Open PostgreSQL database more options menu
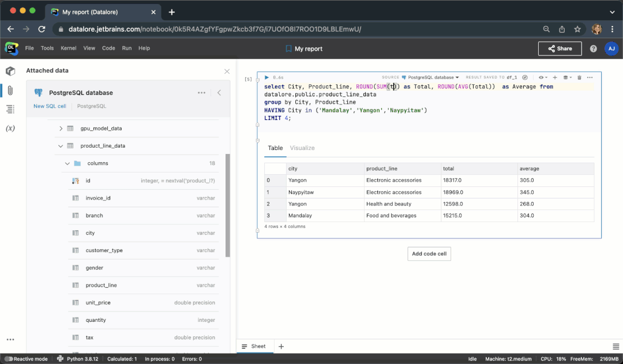Viewport: 623px width, 364px height. pyautogui.click(x=201, y=92)
